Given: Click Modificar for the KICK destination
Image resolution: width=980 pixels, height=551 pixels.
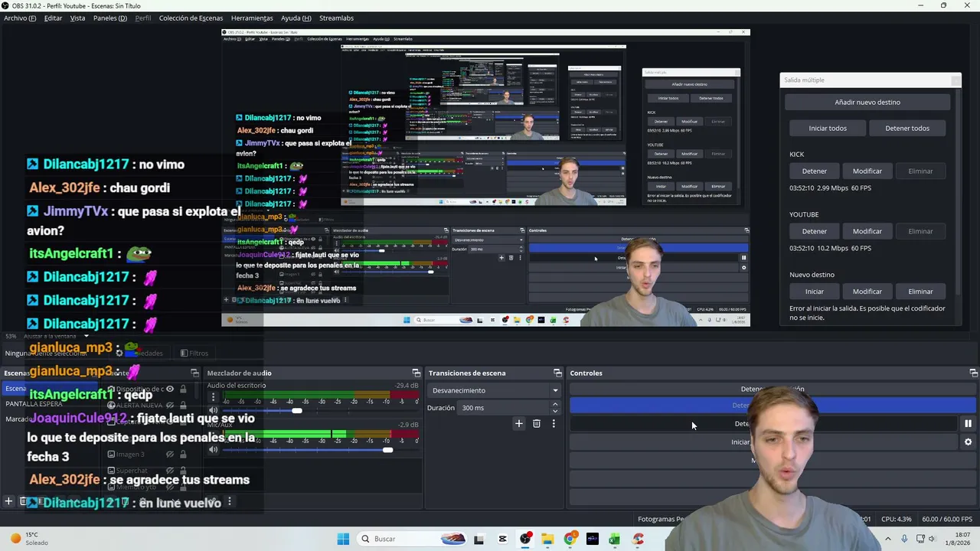Looking at the screenshot, I should pos(867,171).
